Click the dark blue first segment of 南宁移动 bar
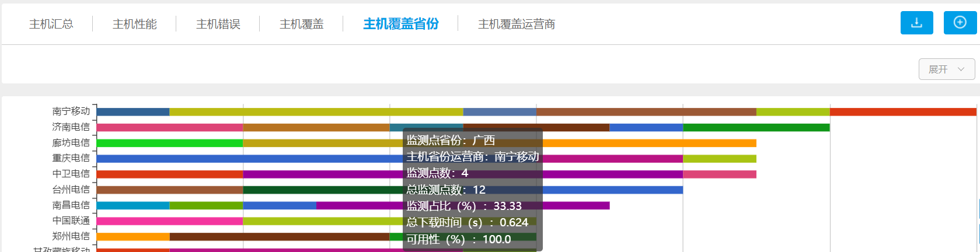This screenshot has width=980, height=252. click(133, 112)
